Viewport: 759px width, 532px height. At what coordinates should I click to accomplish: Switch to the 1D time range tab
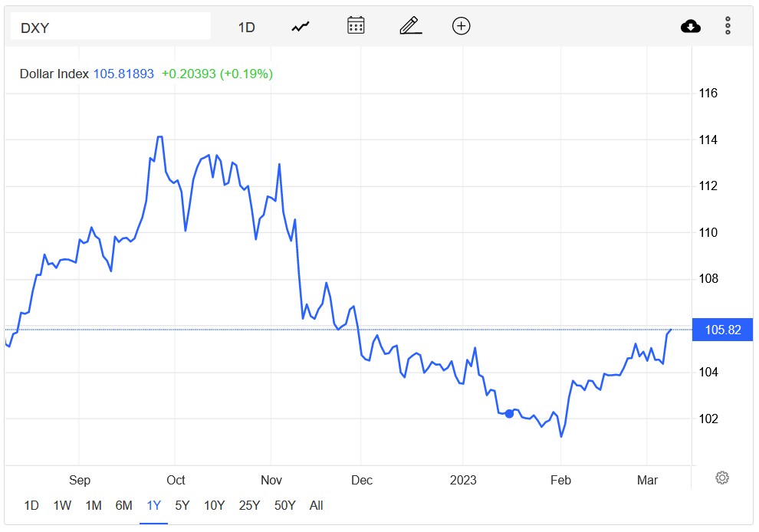(x=31, y=506)
